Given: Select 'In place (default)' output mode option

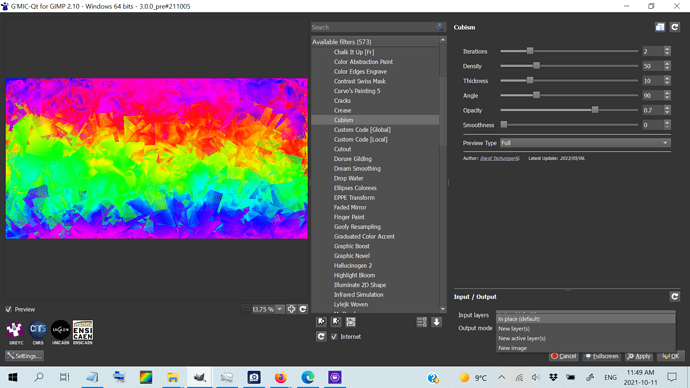Looking at the screenshot, I should click(x=585, y=319).
